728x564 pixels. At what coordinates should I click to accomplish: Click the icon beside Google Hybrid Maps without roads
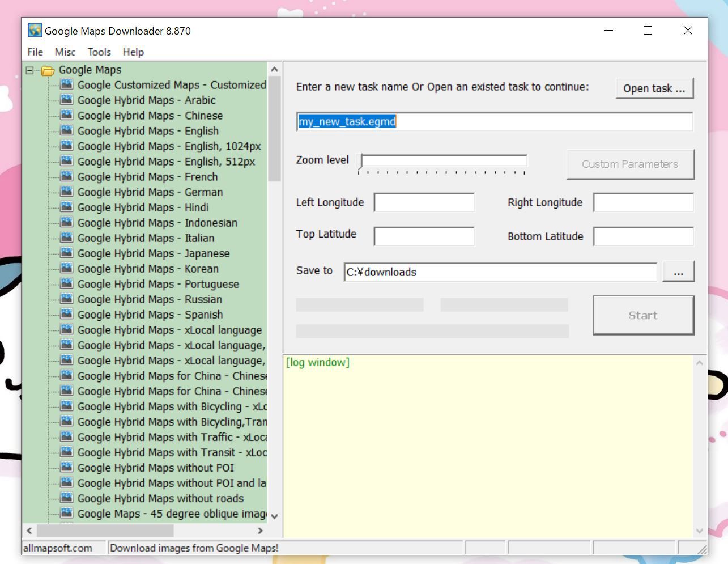pyautogui.click(x=67, y=498)
